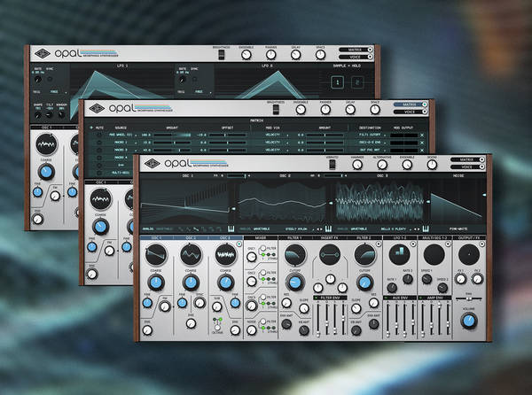Click the LFO 1-2 display circle
The width and height of the screenshot is (532, 395).
point(399,254)
